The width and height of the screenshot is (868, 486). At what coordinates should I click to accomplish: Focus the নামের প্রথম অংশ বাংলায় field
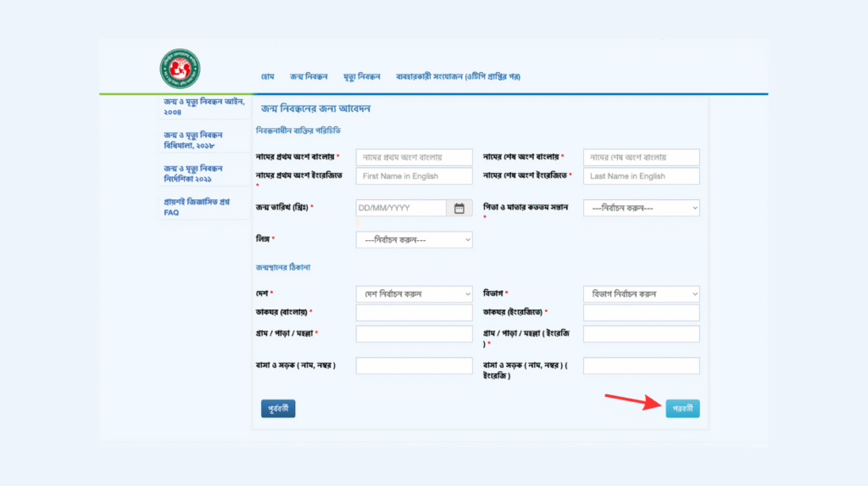(414, 158)
